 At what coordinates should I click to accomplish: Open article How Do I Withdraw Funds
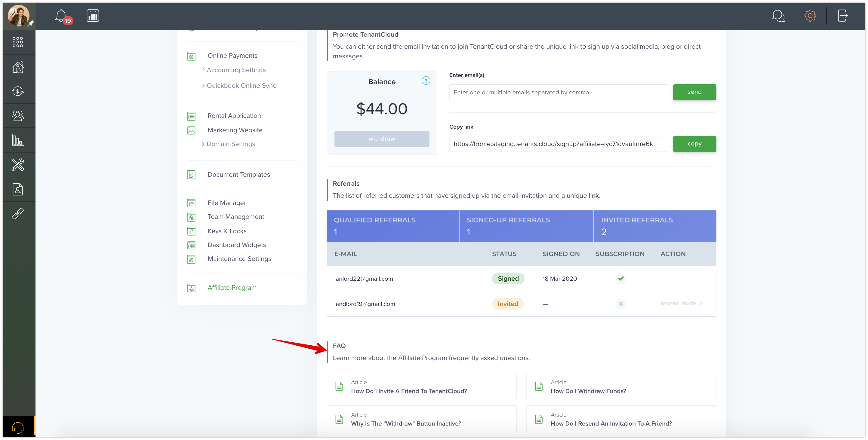click(621, 387)
